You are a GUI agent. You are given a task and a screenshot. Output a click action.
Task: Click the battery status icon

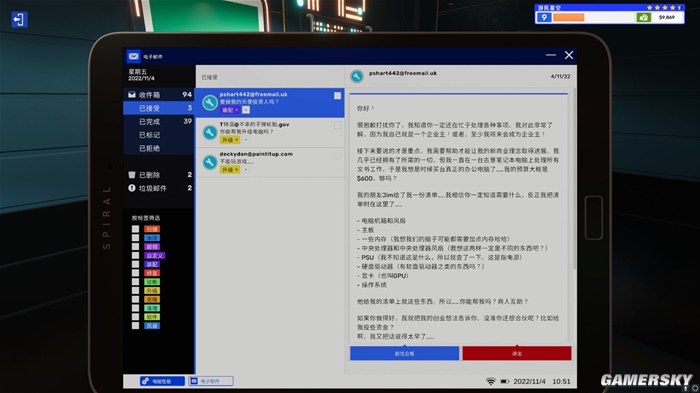504,381
